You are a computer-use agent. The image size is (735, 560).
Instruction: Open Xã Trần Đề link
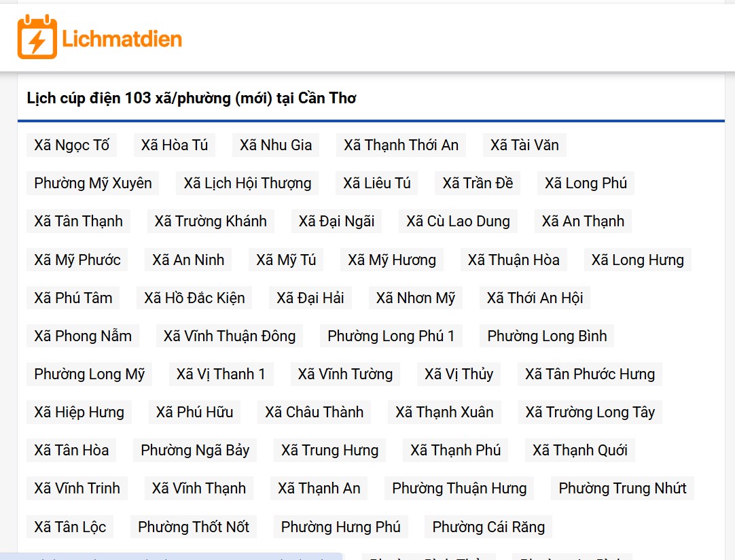click(478, 183)
